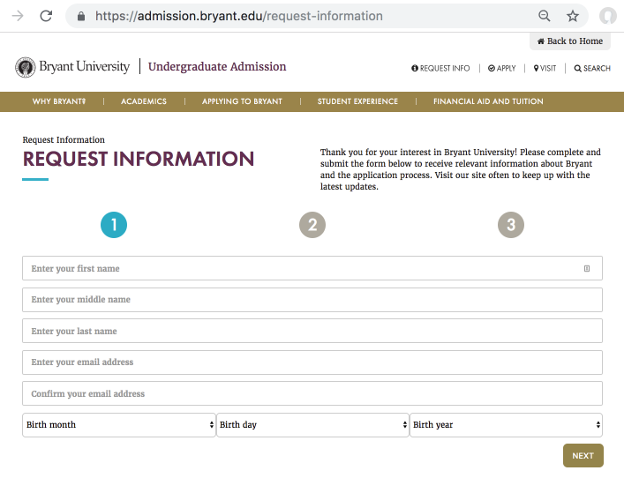The height and width of the screenshot is (478, 624).
Task: Select step 1 circle
Action: (x=114, y=225)
